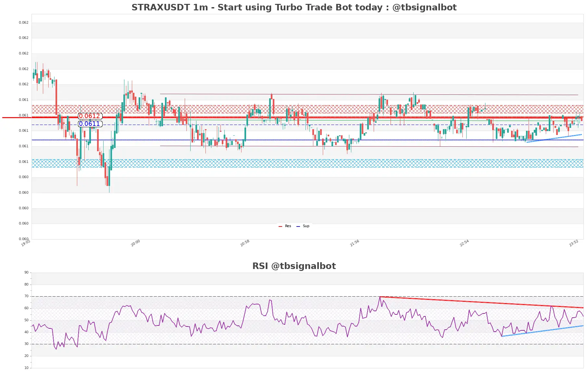
Task: Click the 19:02 time axis label
Action: pyautogui.click(x=26, y=243)
